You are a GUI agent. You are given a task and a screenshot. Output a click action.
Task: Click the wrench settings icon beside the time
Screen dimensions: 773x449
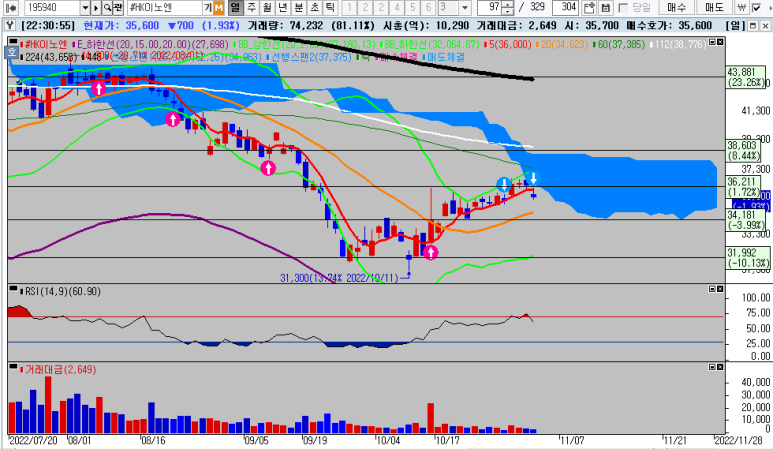[x=9, y=25]
